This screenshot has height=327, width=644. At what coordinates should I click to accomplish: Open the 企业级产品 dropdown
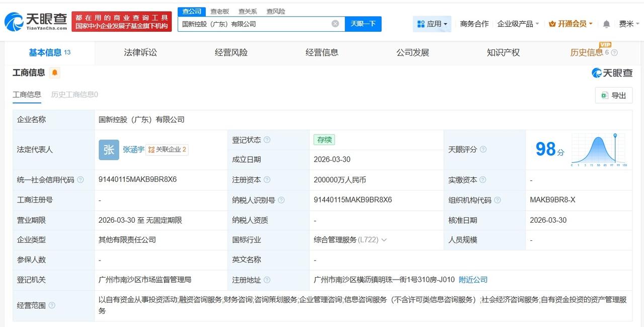pos(517,23)
